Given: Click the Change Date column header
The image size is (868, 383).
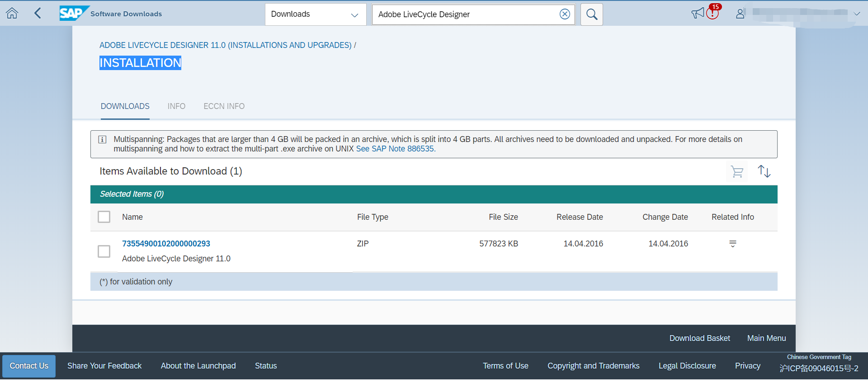Looking at the screenshot, I should click(665, 217).
